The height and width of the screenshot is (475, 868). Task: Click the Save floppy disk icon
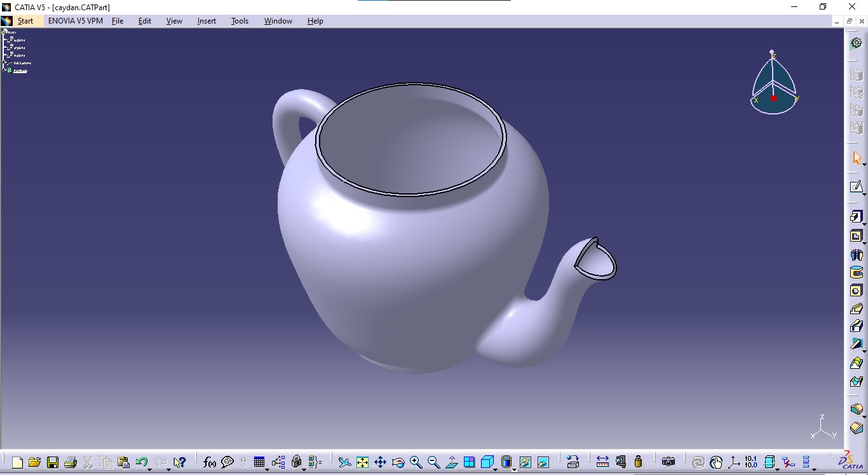tap(53, 462)
